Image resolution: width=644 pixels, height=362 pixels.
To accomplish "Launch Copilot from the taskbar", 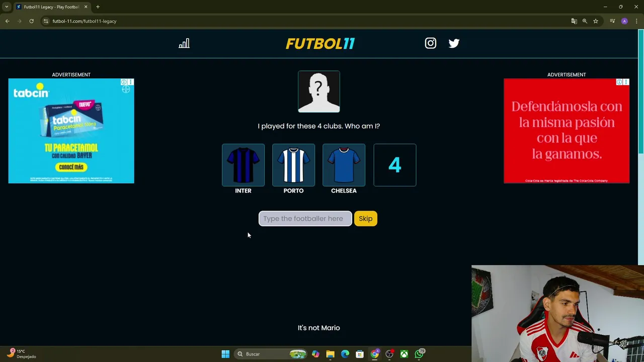I will (315, 354).
